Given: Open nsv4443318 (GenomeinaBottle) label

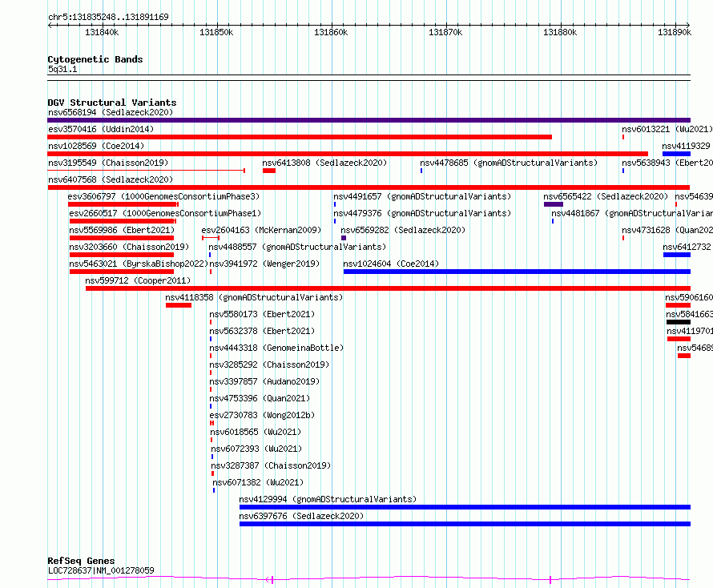Looking at the screenshot, I should point(276,348).
